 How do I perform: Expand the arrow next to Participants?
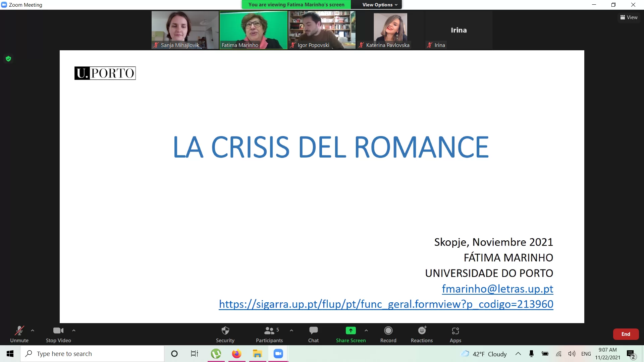click(x=291, y=330)
